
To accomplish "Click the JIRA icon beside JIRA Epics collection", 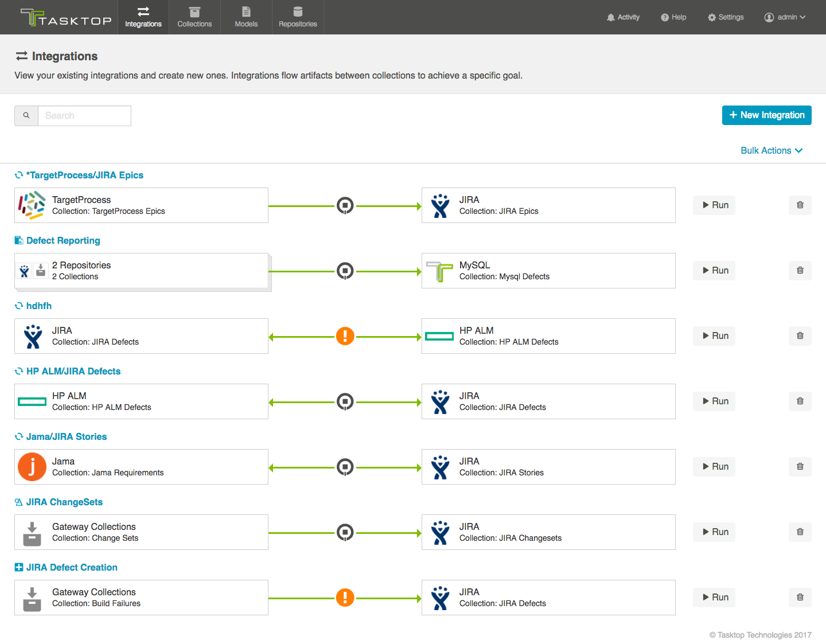I will [440, 206].
